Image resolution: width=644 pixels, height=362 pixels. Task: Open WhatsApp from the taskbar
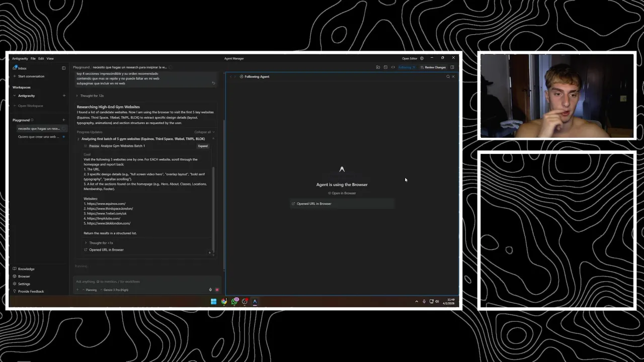point(234,302)
